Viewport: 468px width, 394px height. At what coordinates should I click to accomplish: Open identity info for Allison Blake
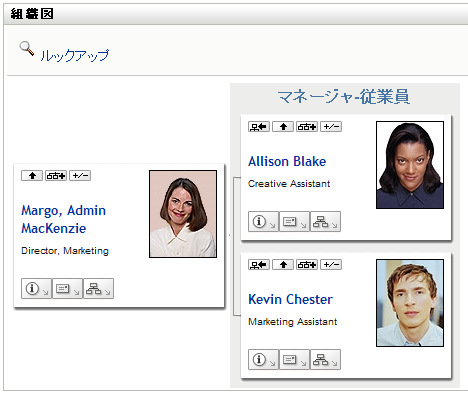point(263,221)
